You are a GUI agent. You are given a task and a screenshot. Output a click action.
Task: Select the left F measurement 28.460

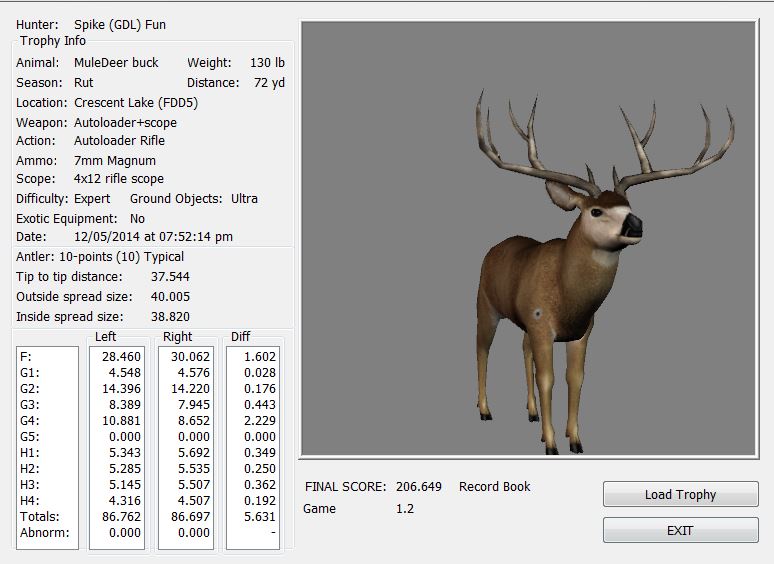[x=122, y=356]
